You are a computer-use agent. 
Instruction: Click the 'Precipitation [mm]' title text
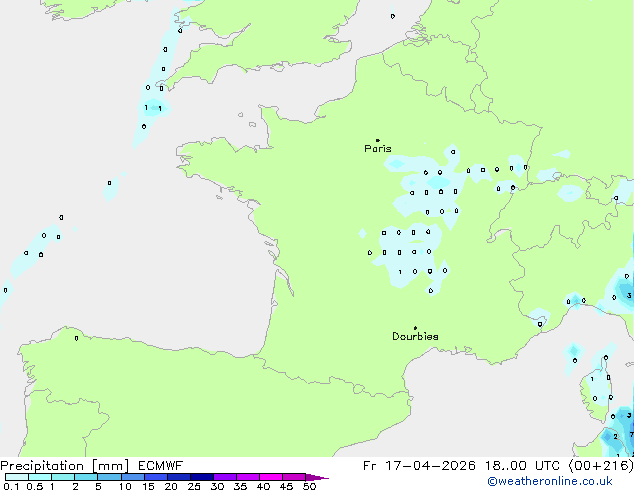coord(65,466)
